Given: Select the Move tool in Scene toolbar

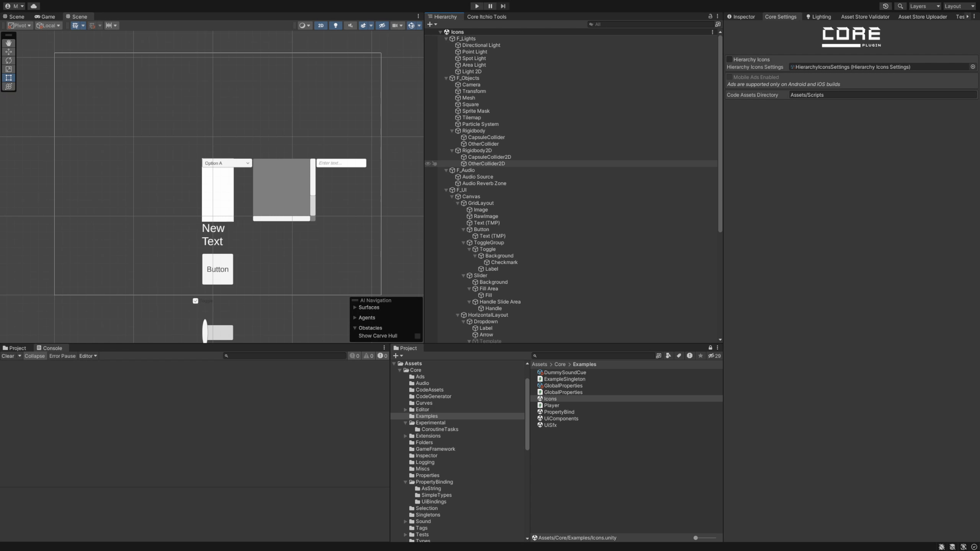Looking at the screenshot, I should tap(8, 52).
